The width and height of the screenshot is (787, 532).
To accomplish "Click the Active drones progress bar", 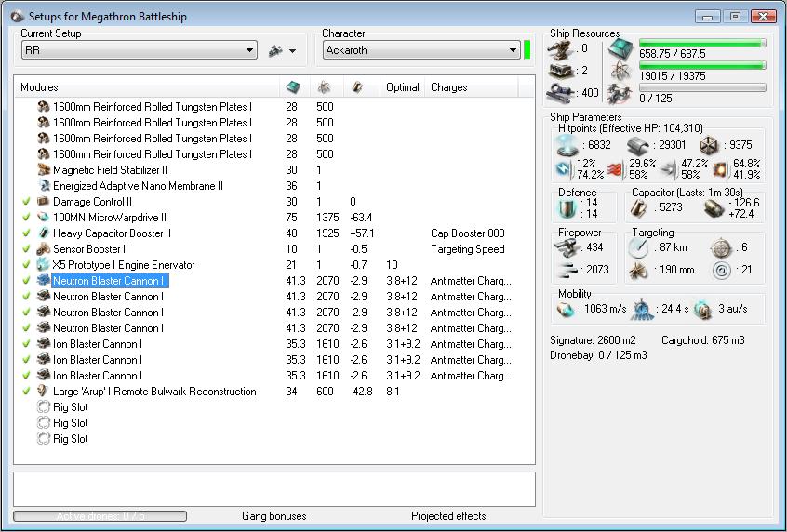I will pos(100,516).
